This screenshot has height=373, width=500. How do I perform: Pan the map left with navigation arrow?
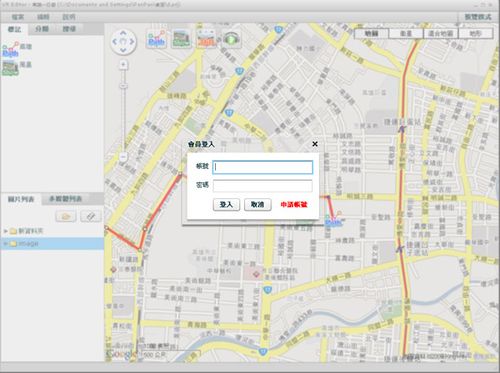115,42
